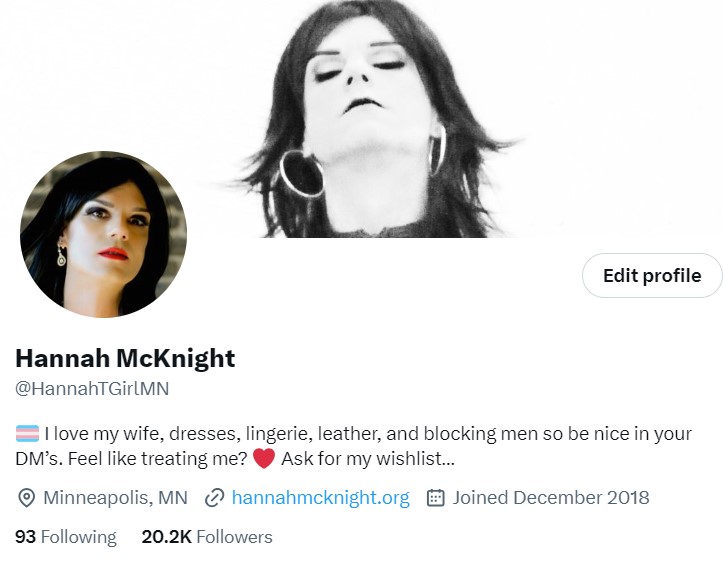Open the black-and-white header banner image
Screen dimensions: 723x561
point(362,118)
